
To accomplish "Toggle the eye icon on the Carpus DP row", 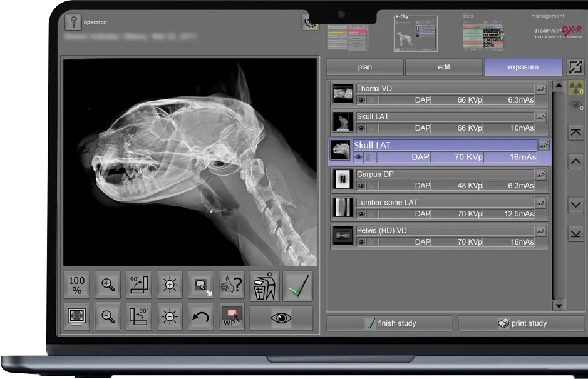I will coord(361,186).
